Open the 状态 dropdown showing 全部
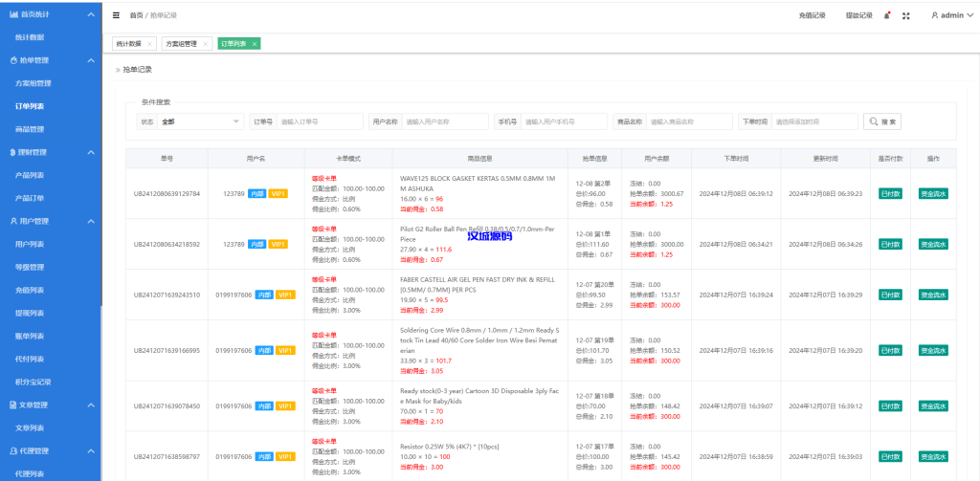This screenshot has height=481, width=980. click(200, 121)
